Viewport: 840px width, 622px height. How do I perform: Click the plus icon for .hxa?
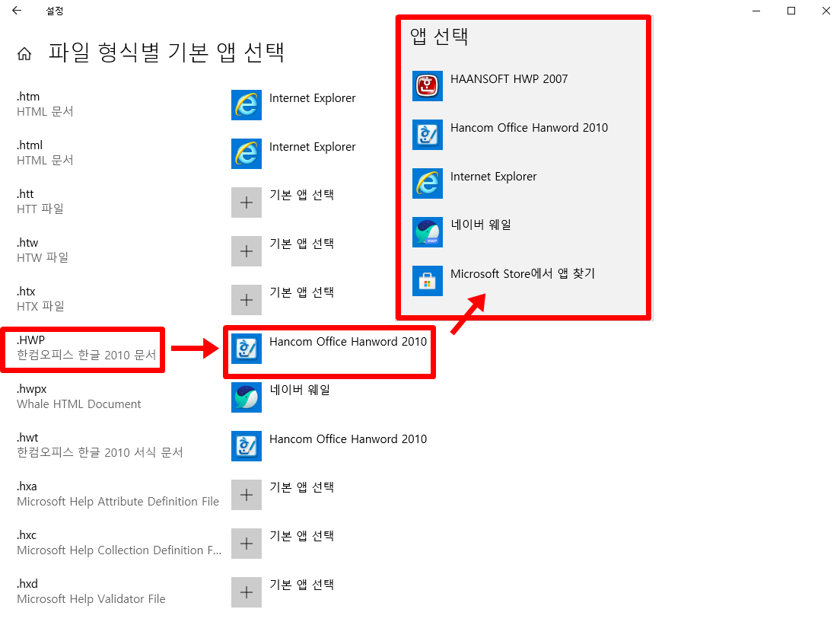(x=247, y=495)
